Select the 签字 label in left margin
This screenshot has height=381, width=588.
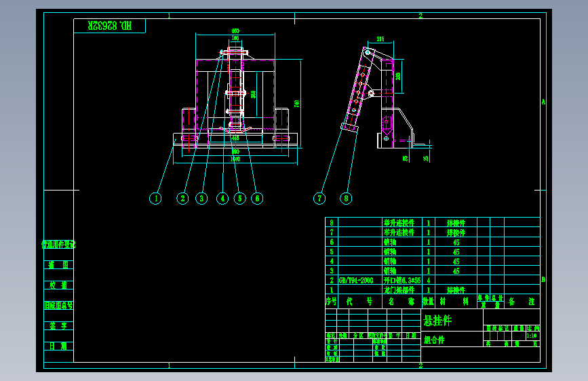click(58, 326)
